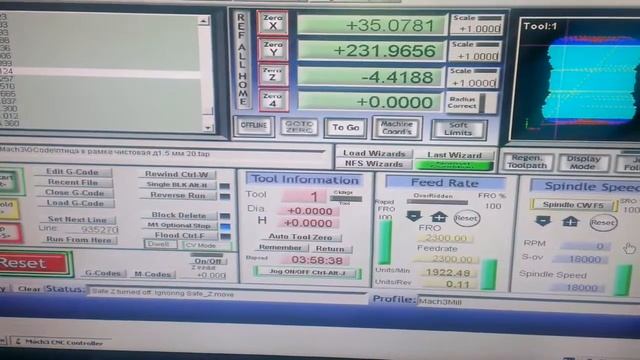Image resolution: width=640 pixels, height=360 pixels.
Task: Click the Close G-Code button
Action: click(74, 192)
